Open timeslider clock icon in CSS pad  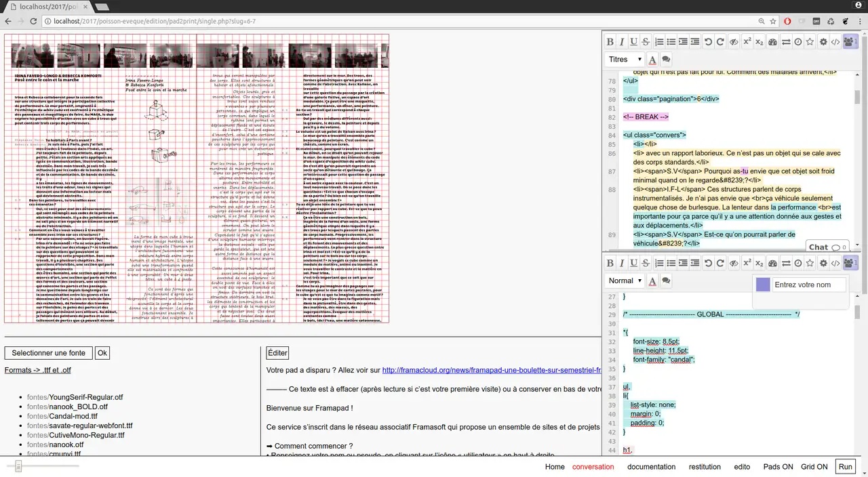tap(798, 263)
